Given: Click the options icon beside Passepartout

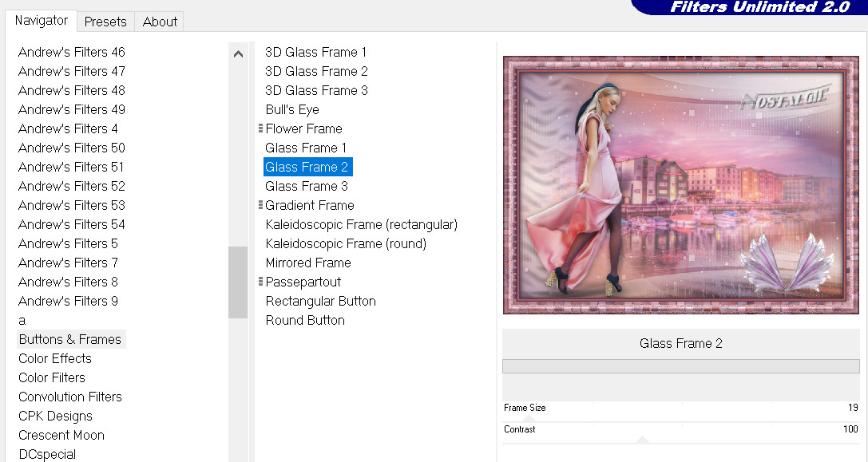Looking at the screenshot, I should (260, 282).
